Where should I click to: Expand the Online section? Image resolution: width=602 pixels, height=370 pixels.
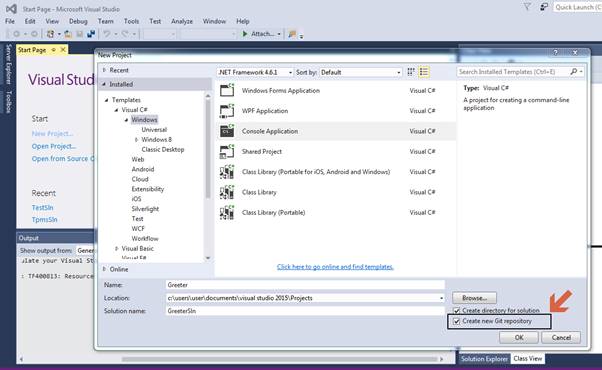click(x=104, y=269)
